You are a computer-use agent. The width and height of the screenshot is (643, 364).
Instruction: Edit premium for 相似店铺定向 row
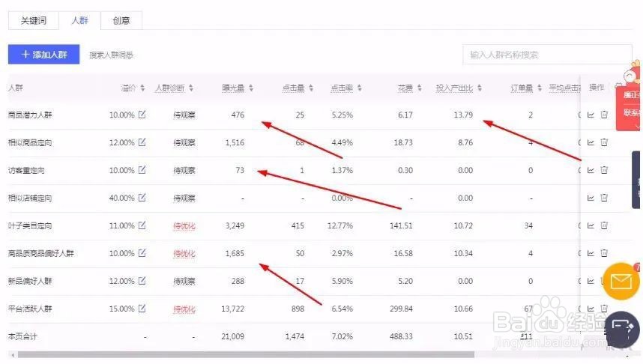[x=142, y=198]
